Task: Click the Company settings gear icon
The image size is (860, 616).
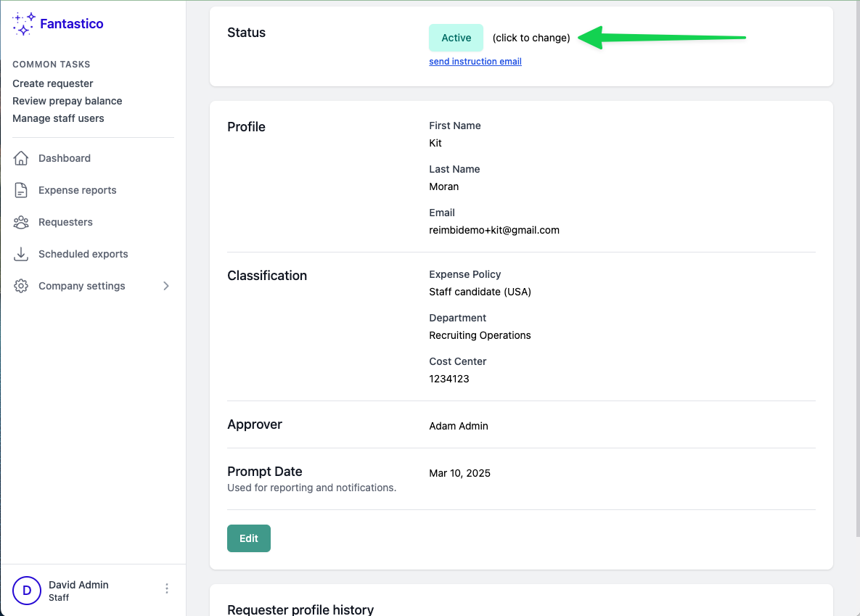Action: click(21, 286)
